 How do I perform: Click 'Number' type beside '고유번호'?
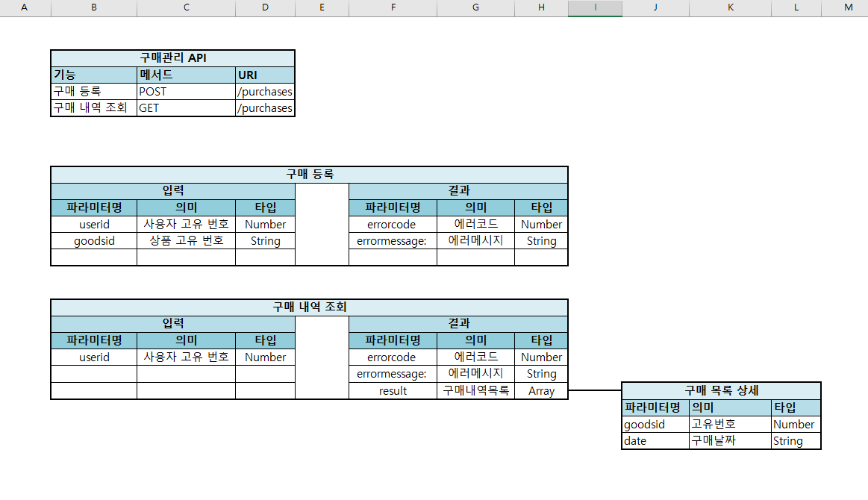pos(796,424)
